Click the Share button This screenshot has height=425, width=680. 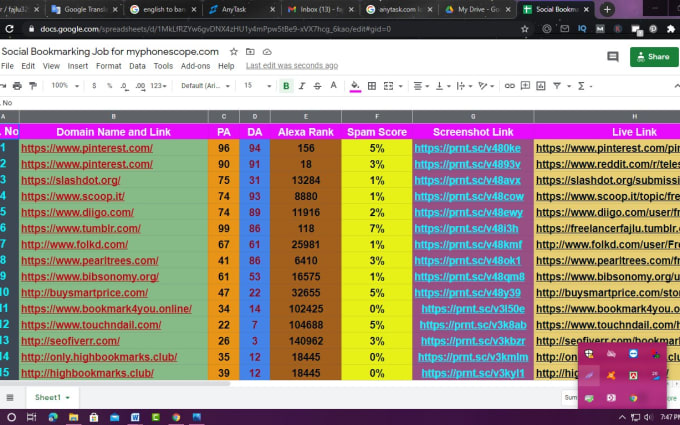[x=654, y=57]
